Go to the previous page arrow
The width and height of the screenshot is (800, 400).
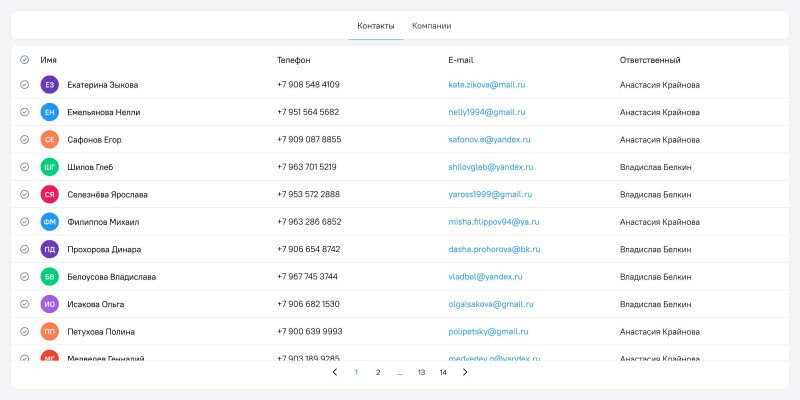pos(335,372)
